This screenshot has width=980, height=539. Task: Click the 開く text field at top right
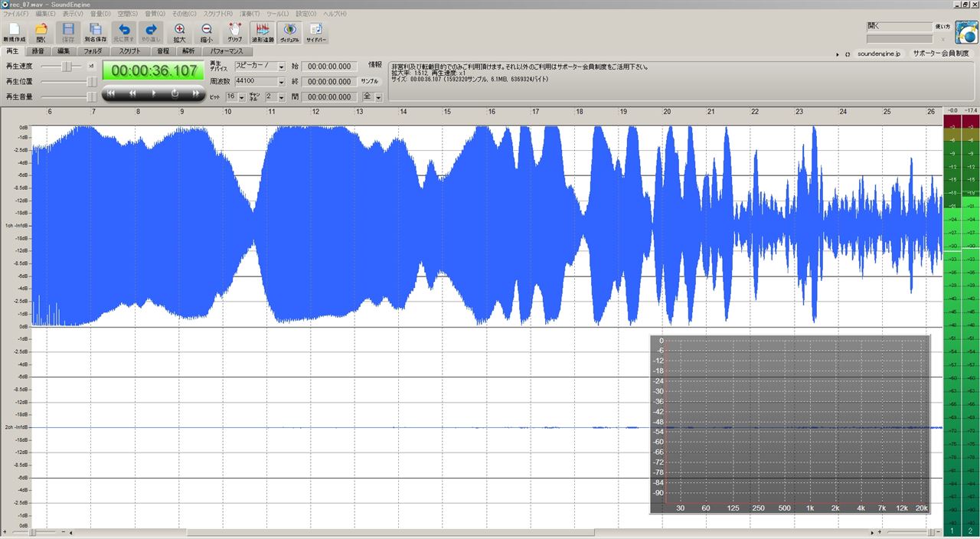click(x=900, y=26)
